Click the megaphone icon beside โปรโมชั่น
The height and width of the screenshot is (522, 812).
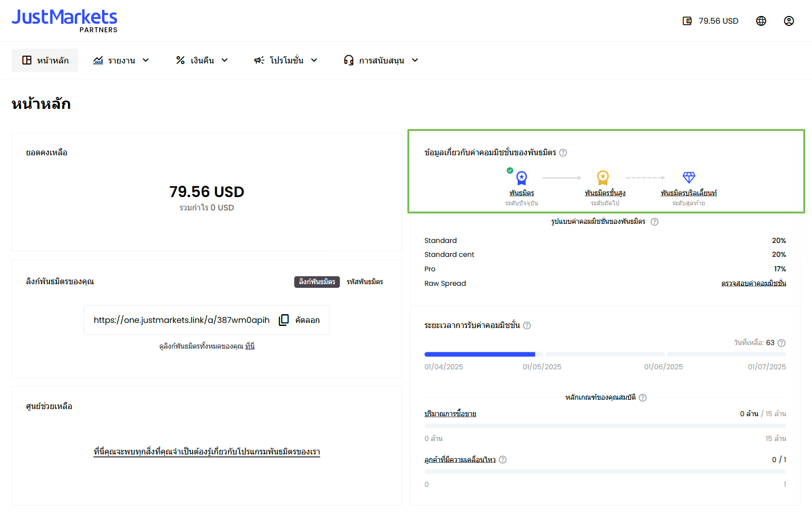click(x=259, y=60)
